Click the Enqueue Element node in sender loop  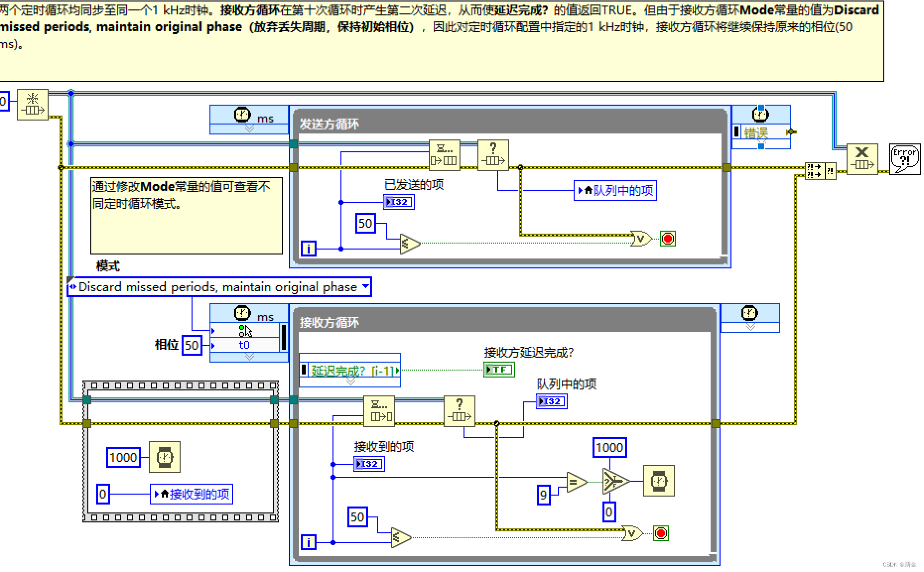pyautogui.click(x=444, y=155)
